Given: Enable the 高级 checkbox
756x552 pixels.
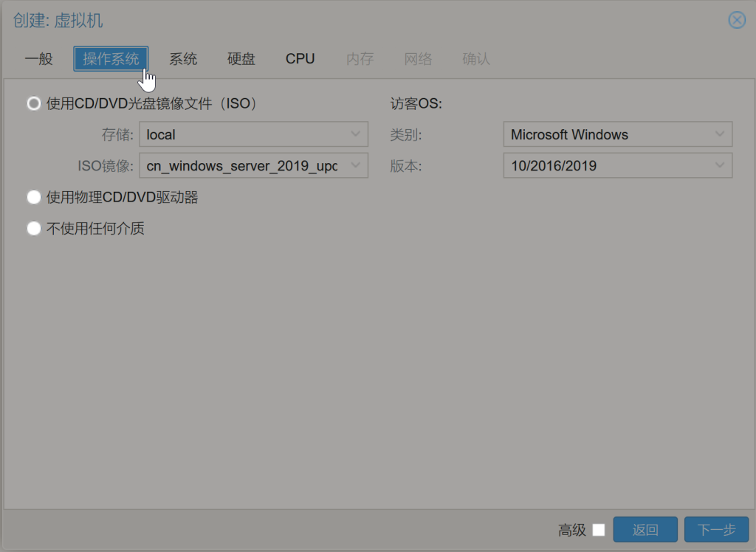Looking at the screenshot, I should click(599, 530).
